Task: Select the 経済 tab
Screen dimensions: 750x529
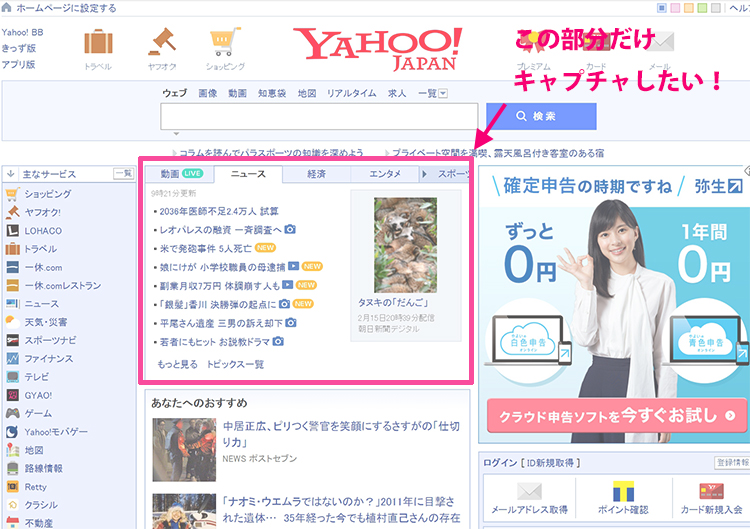Action: point(316,174)
